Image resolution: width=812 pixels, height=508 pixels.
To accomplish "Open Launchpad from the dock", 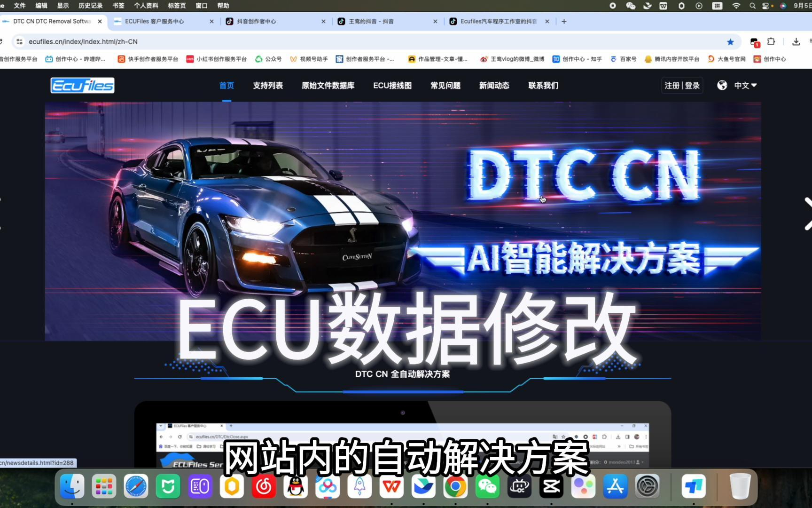I will (x=104, y=486).
